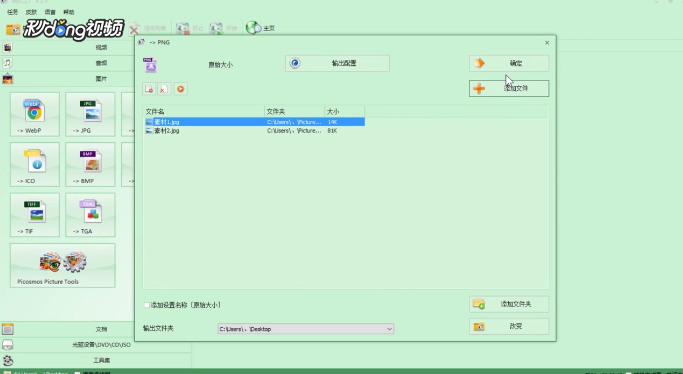Screen dimensions: 683x374
Task: Open Picosmos Picture Tools
Action: pyautogui.click(x=63, y=266)
